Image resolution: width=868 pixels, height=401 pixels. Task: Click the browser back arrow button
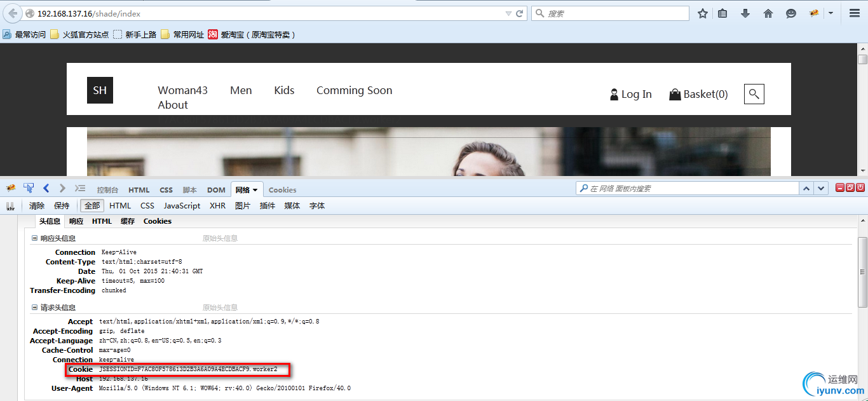[x=13, y=13]
